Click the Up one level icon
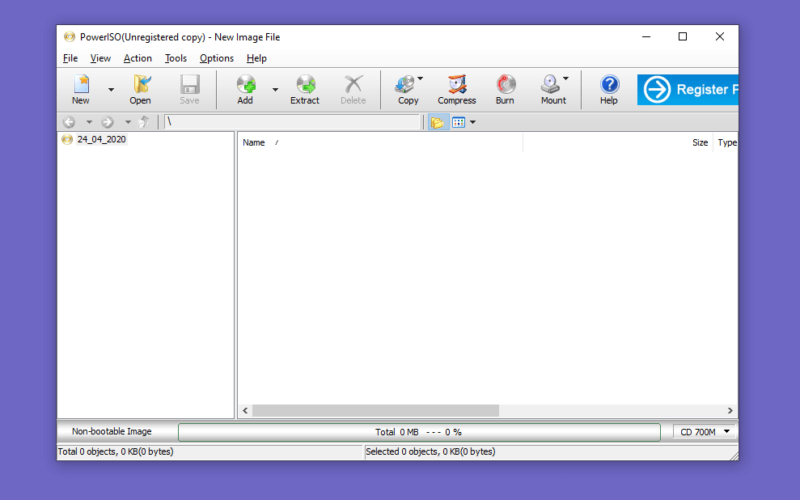The height and width of the screenshot is (500, 800). click(x=144, y=122)
